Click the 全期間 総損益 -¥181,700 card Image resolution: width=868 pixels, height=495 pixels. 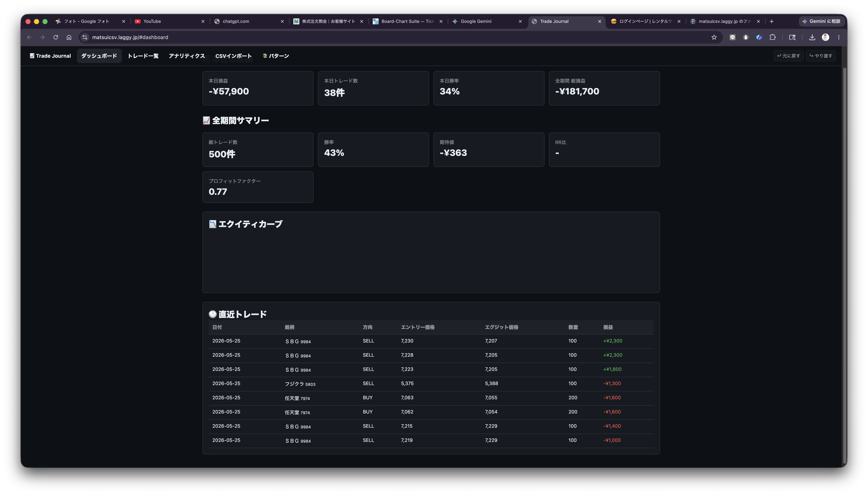click(x=604, y=88)
